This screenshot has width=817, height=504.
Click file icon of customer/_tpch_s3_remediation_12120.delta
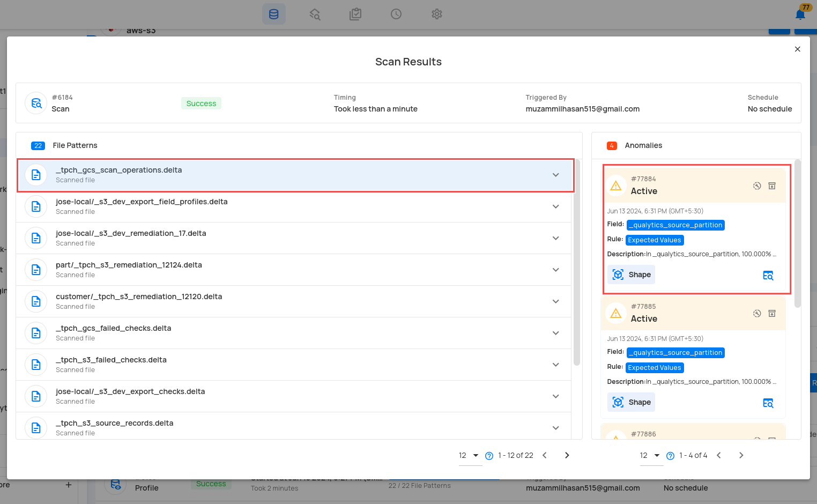(36, 301)
